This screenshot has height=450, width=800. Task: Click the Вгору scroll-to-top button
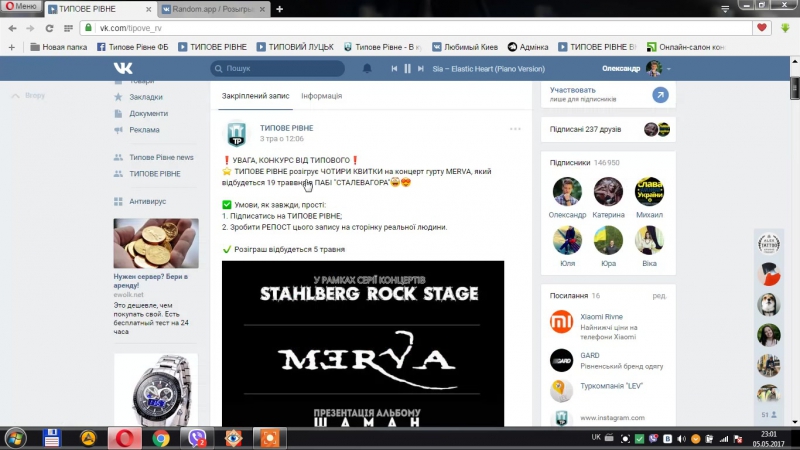(x=29, y=95)
